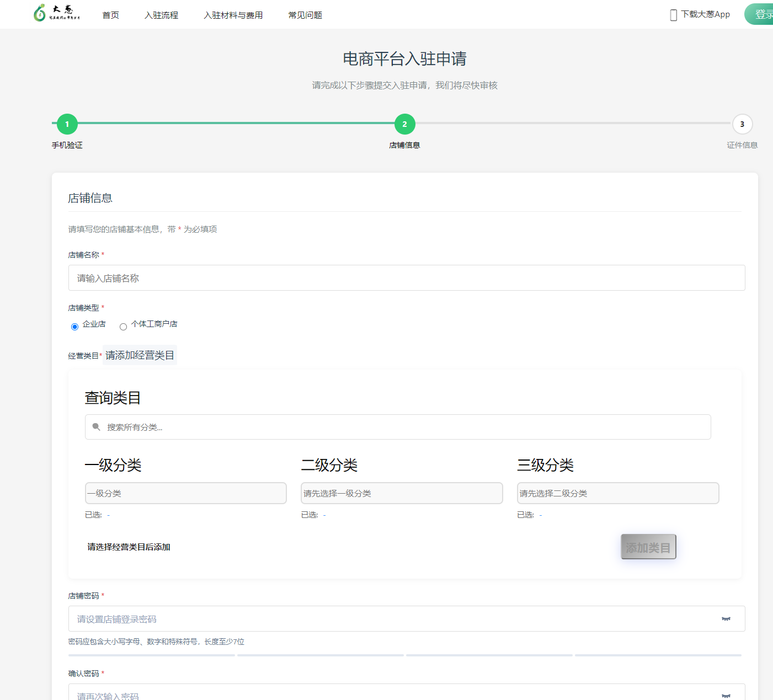This screenshot has width=773, height=700.
Task: Toggle 店铺密码 visibility eye icon
Action: coord(726,619)
